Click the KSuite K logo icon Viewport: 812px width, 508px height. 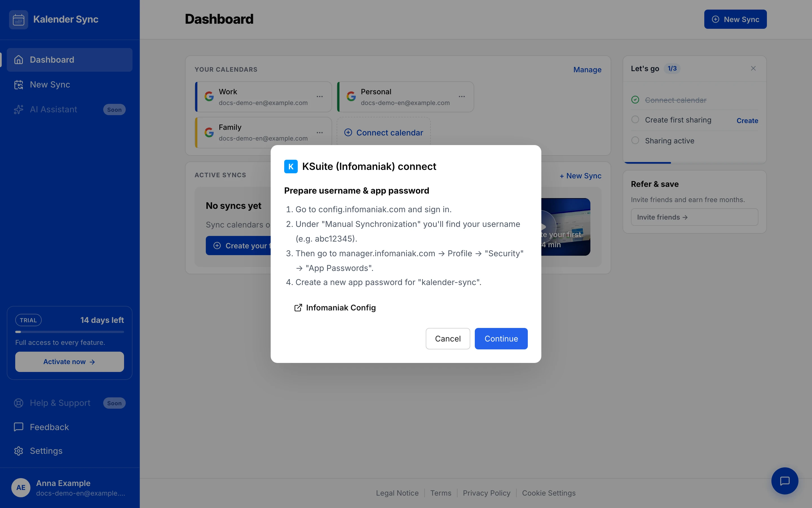(x=291, y=166)
